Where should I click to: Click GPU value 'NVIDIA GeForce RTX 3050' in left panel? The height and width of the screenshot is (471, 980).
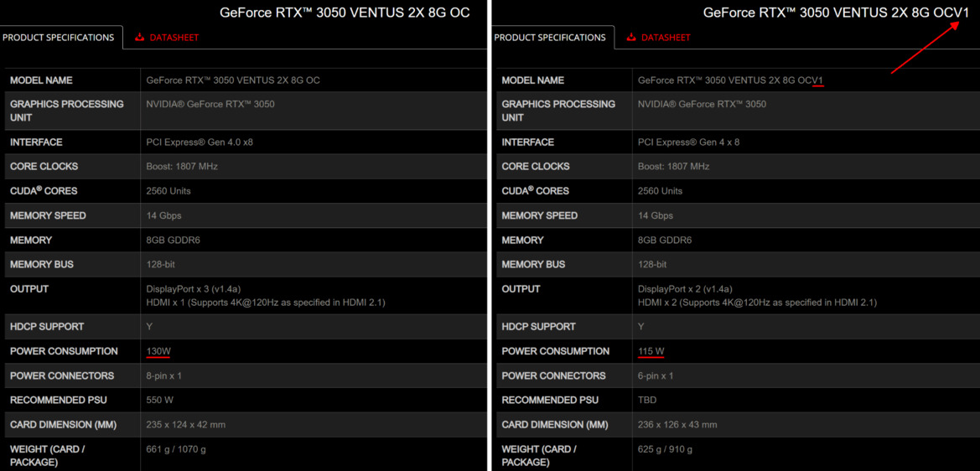(210, 104)
